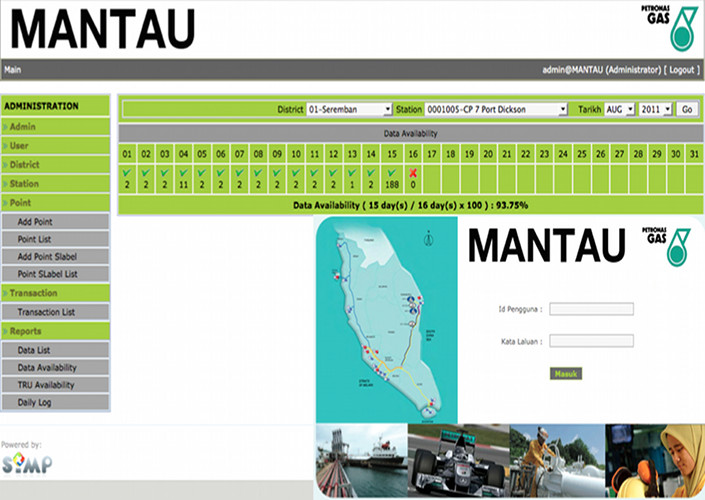Image resolution: width=705 pixels, height=500 pixels.
Task: Click the day 20 column header
Action: tap(488, 154)
